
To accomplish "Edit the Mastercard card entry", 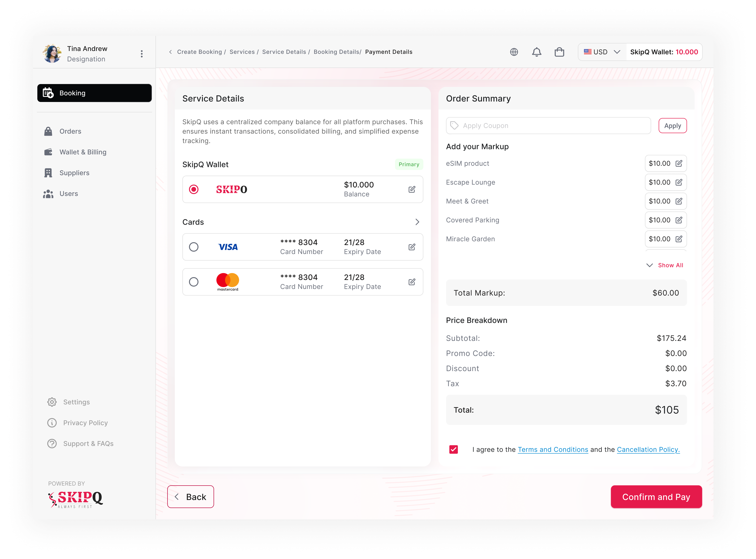I will [412, 282].
